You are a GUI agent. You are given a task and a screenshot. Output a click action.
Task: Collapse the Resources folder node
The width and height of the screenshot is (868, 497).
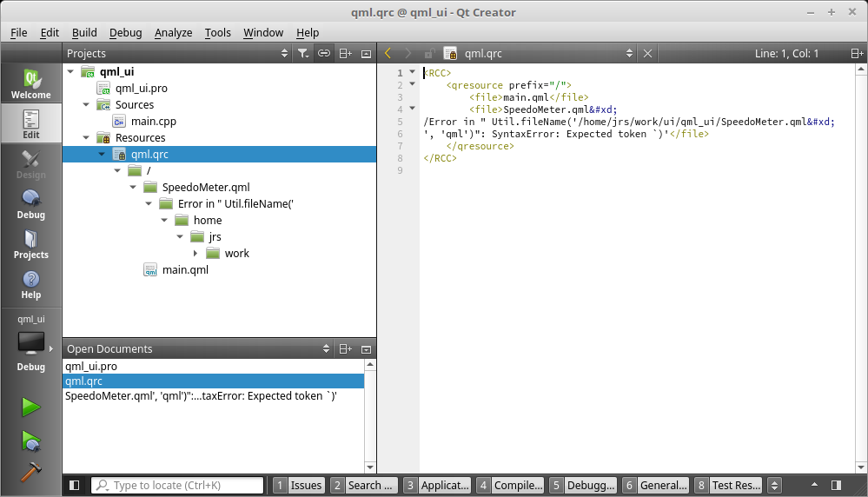coord(86,138)
